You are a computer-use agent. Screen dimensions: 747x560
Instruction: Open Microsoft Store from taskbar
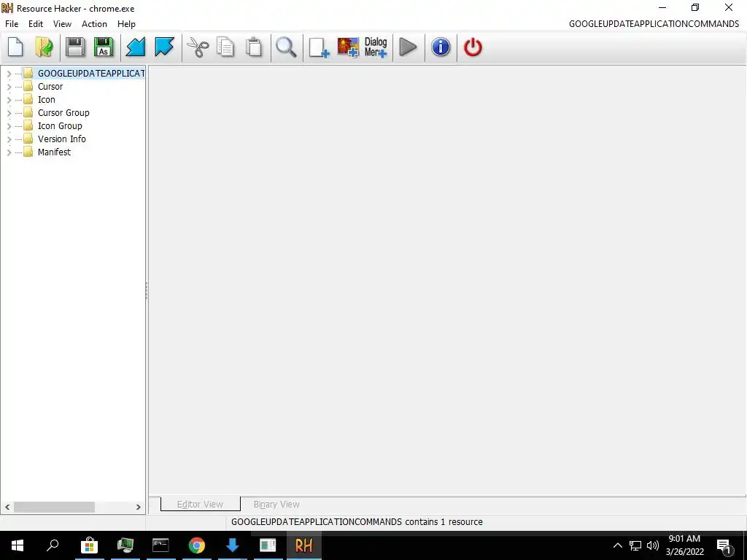click(89, 545)
